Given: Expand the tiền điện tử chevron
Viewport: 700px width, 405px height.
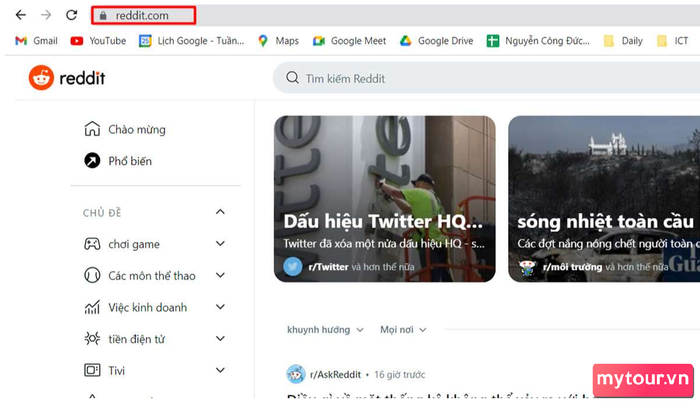Looking at the screenshot, I should pos(220,339).
